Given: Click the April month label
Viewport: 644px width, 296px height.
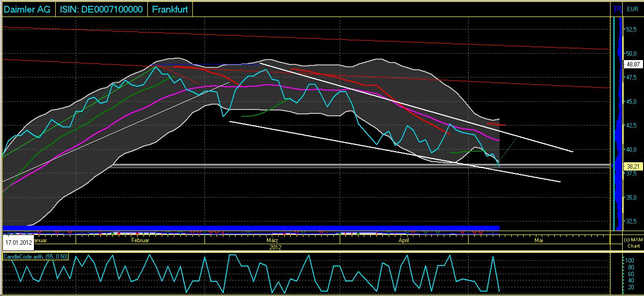Looking at the screenshot, I should pos(403,240).
